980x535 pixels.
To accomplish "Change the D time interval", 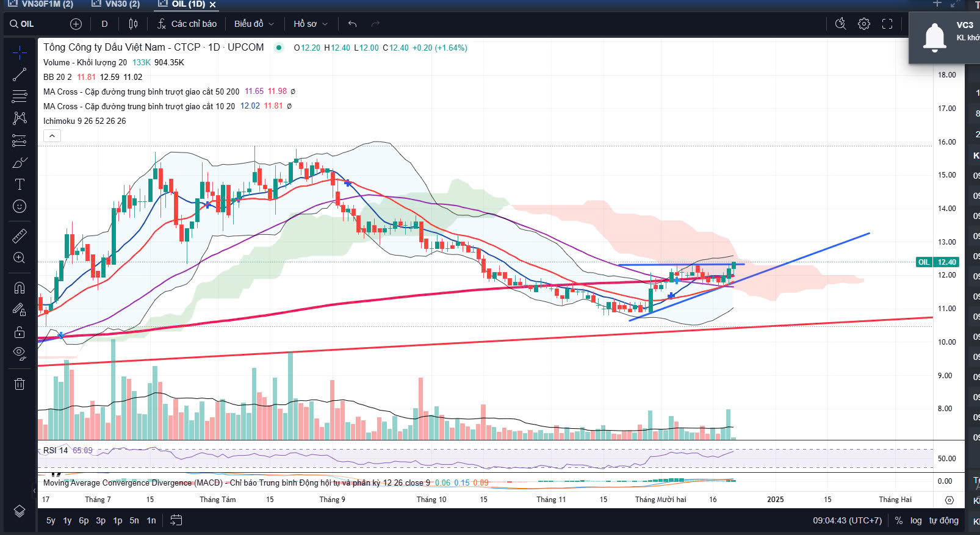I will pos(104,24).
